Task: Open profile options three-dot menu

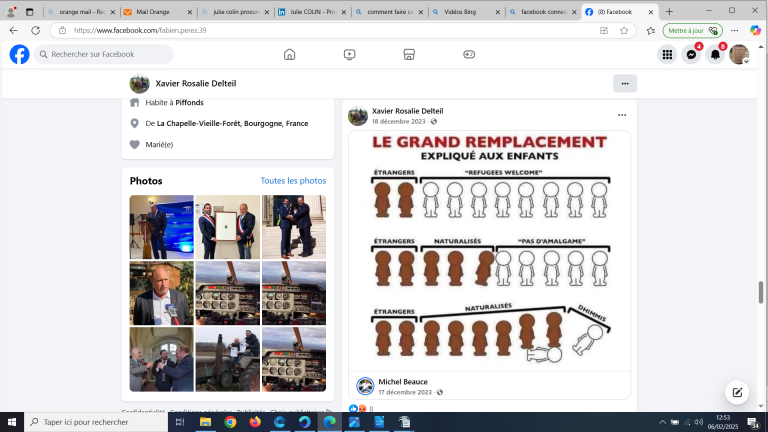Action: coord(624,84)
